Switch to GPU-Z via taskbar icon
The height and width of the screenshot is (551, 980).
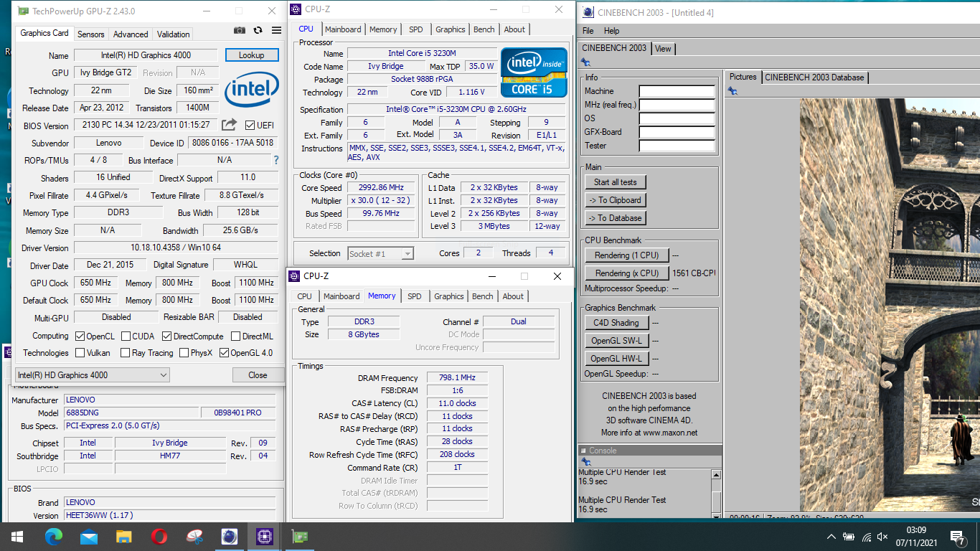click(x=299, y=536)
